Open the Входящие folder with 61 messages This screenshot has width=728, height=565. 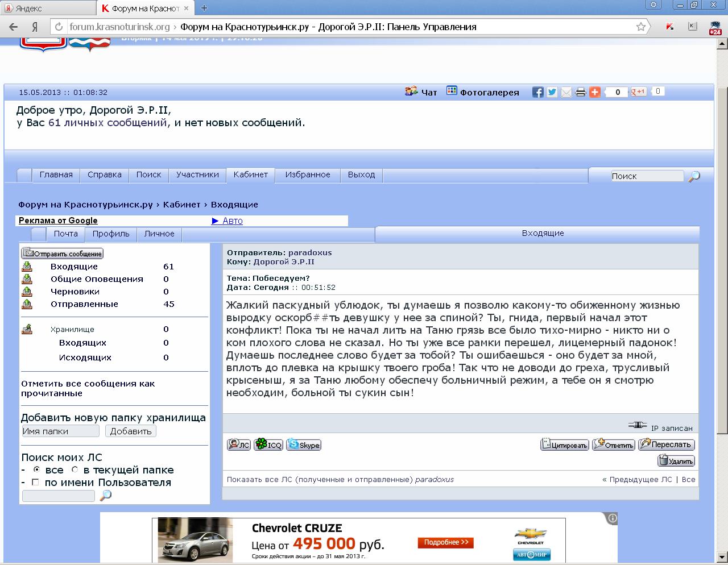point(74,267)
